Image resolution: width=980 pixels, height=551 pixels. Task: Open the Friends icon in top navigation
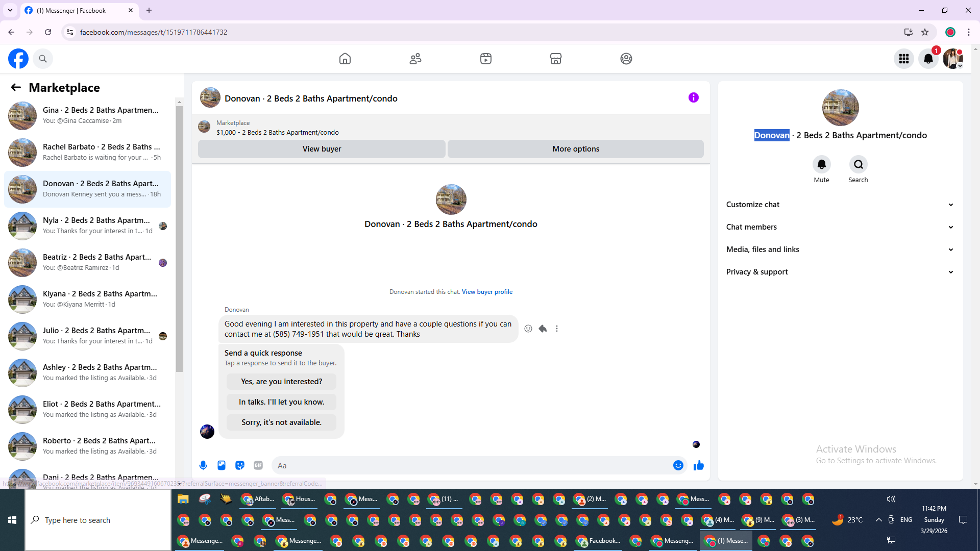pos(415,59)
